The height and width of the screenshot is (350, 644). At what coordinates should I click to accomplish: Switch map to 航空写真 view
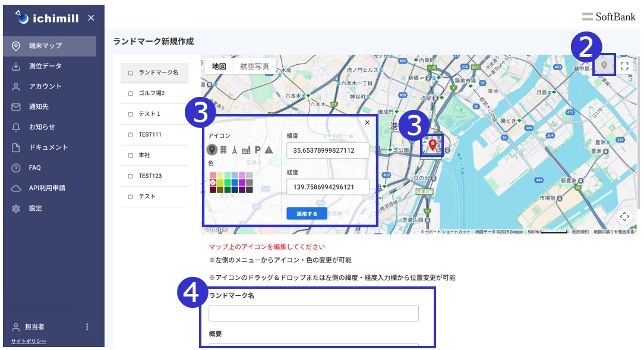(254, 67)
